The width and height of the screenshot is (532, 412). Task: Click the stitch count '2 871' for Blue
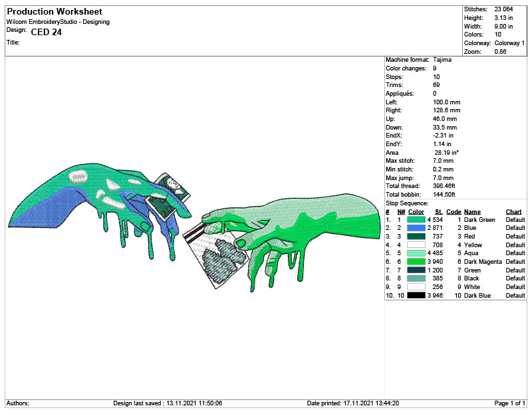[435, 228]
